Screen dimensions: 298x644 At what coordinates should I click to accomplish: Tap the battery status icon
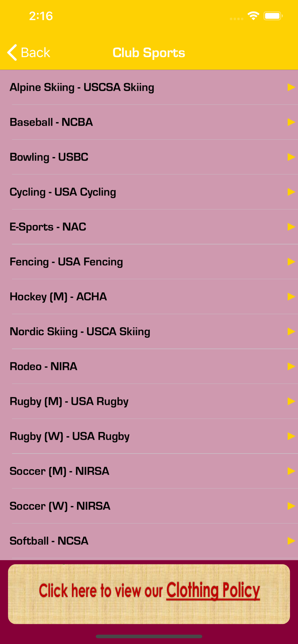[273, 16]
